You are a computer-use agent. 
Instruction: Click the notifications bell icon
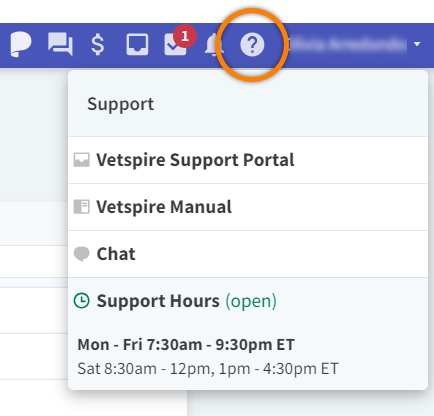212,45
